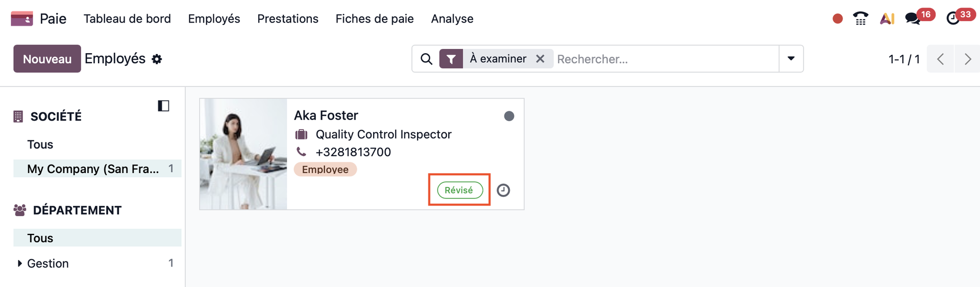
Task: Open the Prestations menu
Action: tap(287, 19)
